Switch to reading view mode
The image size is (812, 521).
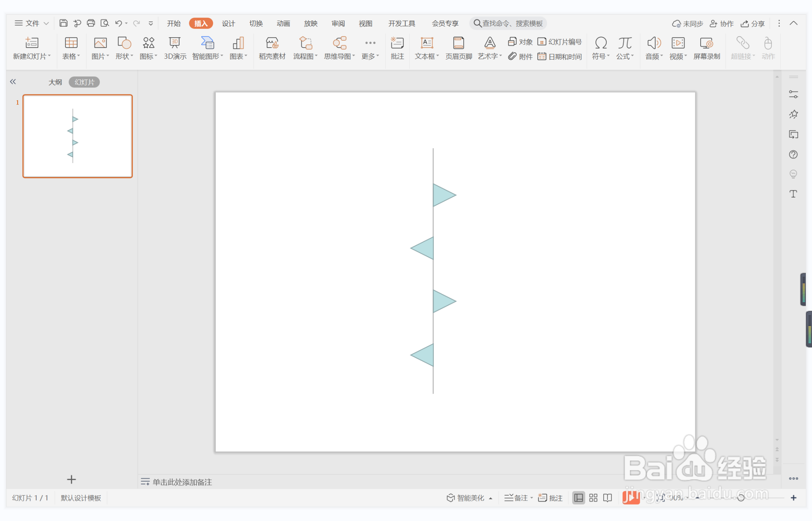pyautogui.click(x=607, y=498)
